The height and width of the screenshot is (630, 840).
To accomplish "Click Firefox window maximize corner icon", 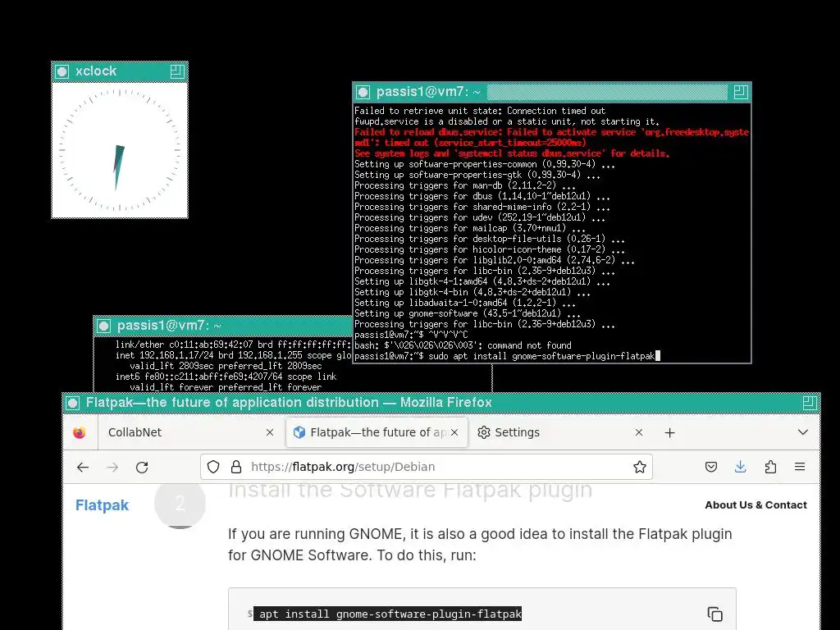I will pos(810,403).
